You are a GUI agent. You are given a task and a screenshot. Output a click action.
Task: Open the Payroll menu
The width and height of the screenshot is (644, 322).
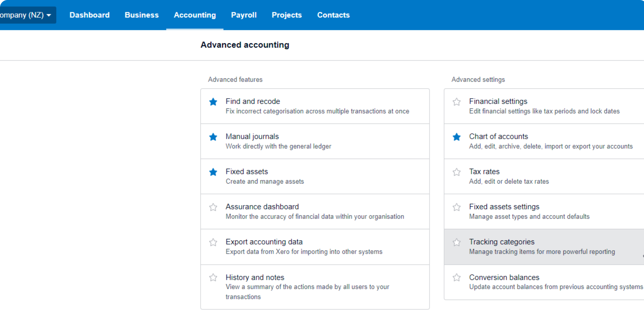tap(243, 15)
